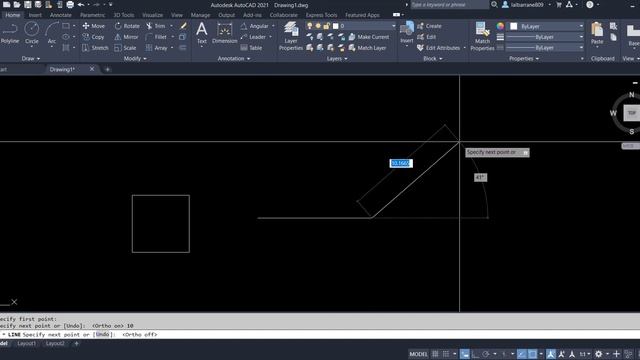Select the Arc drawing tool
The width and height of the screenshot is (640, 360).
(52, 33)
